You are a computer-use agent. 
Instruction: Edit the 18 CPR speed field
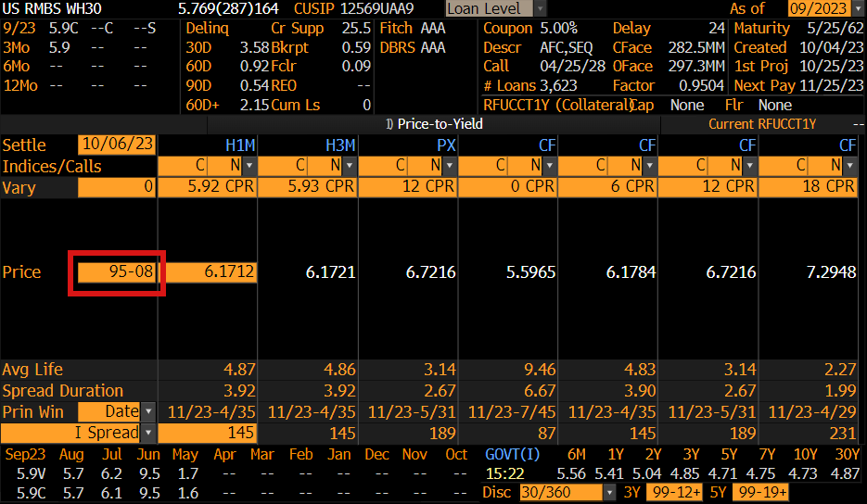point(808,187)
